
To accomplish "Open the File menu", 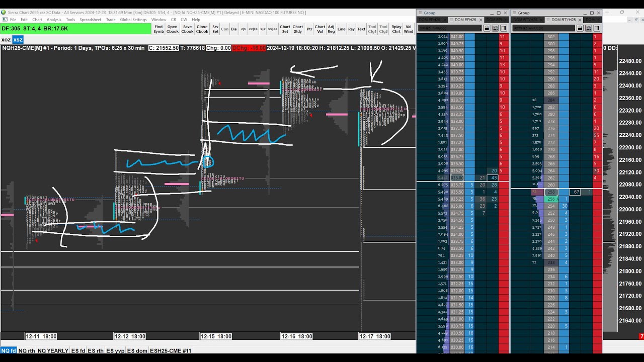I will pos(13,20).
